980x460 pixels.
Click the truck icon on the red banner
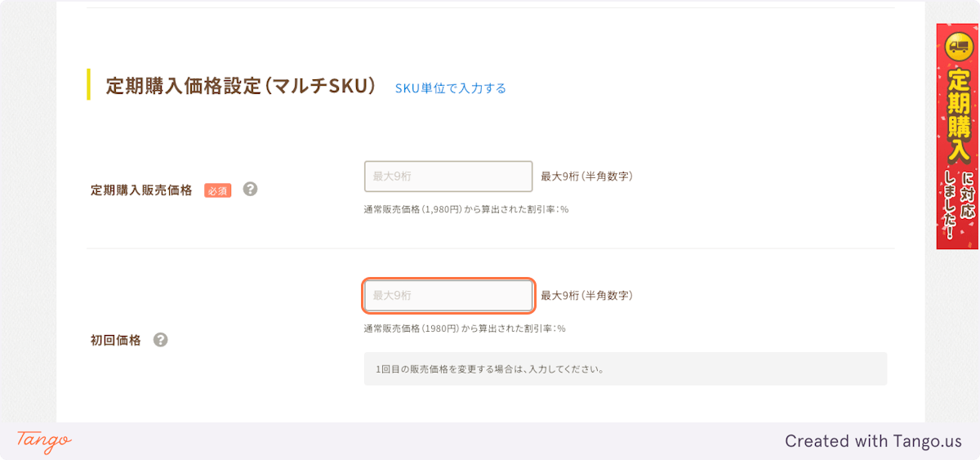click(957, 47)
